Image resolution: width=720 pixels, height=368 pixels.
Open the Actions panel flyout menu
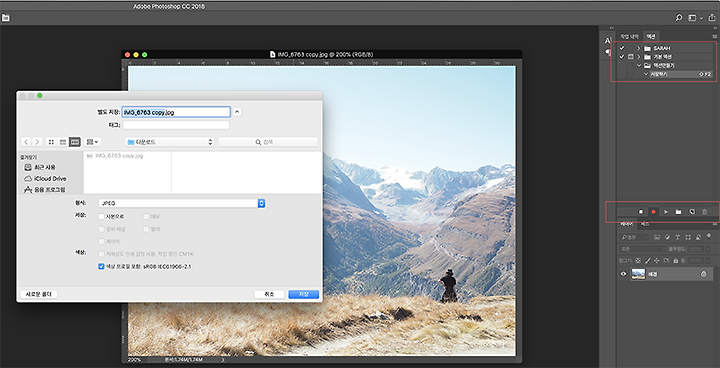pyautogui.click(x=714, y=36)
